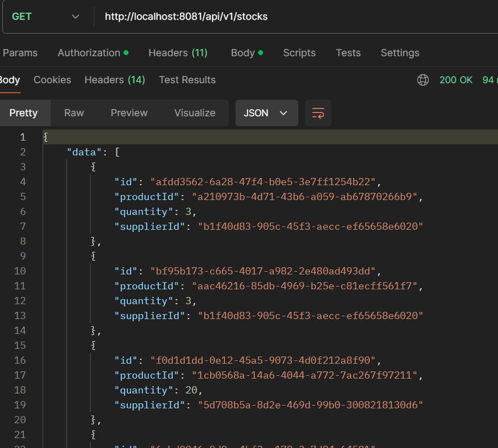Open the GET method dropdown

coord(45,17)
